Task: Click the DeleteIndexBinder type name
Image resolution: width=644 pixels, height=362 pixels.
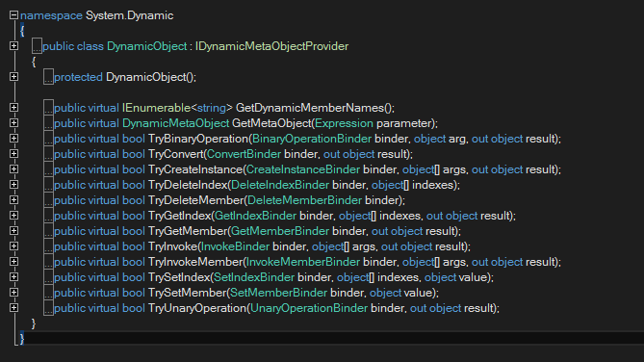Action: click(280, 185)
